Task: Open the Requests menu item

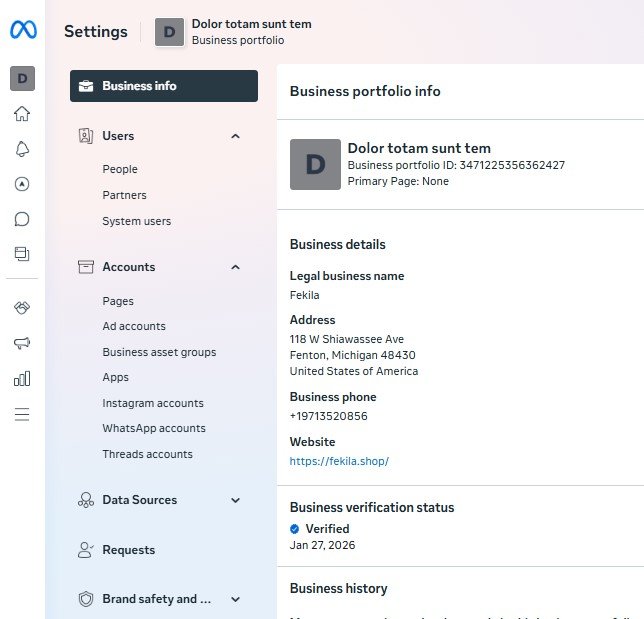Action: (x=128, y=550)
